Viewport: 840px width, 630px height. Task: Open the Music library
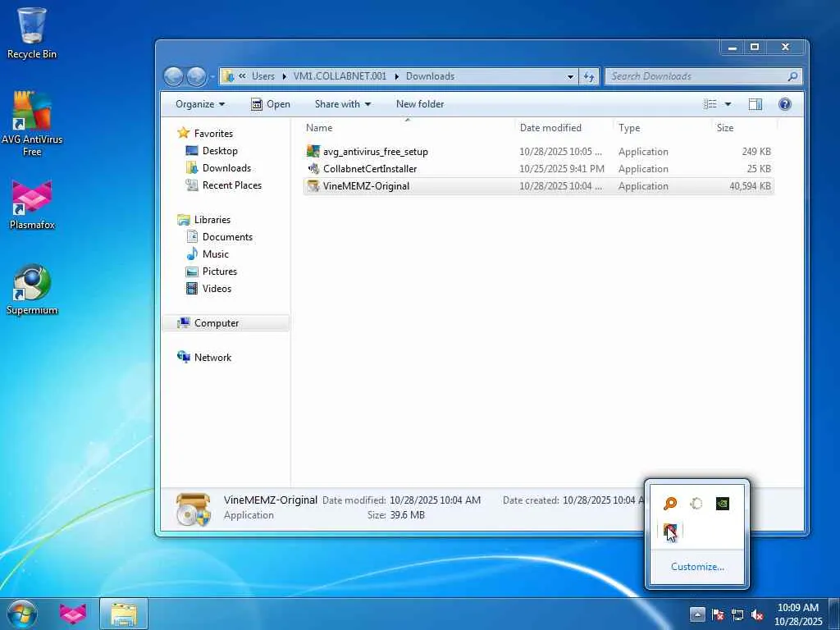216,254
